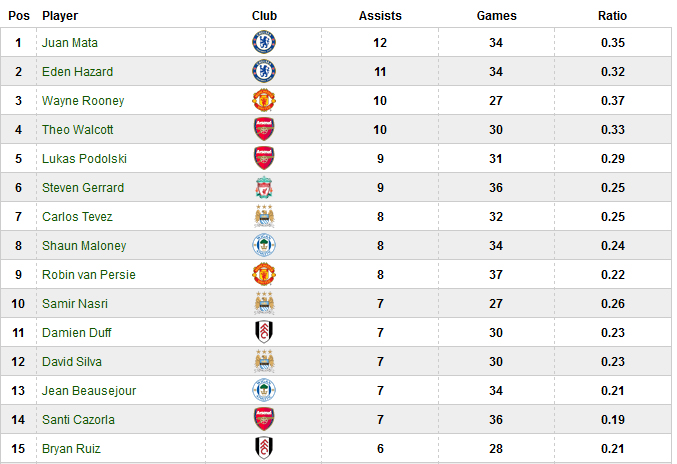Click the Player column header
The image size is (677, 464).
pos(60,16)
